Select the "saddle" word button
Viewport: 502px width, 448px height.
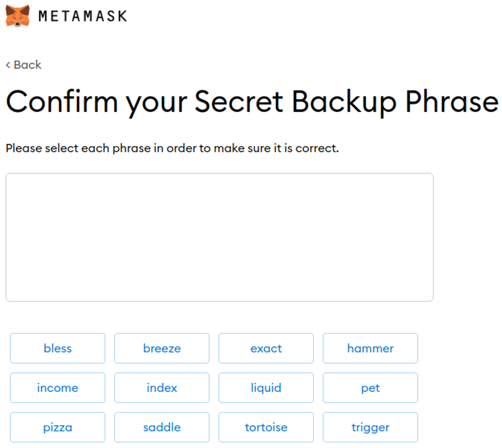pos(162,427)
